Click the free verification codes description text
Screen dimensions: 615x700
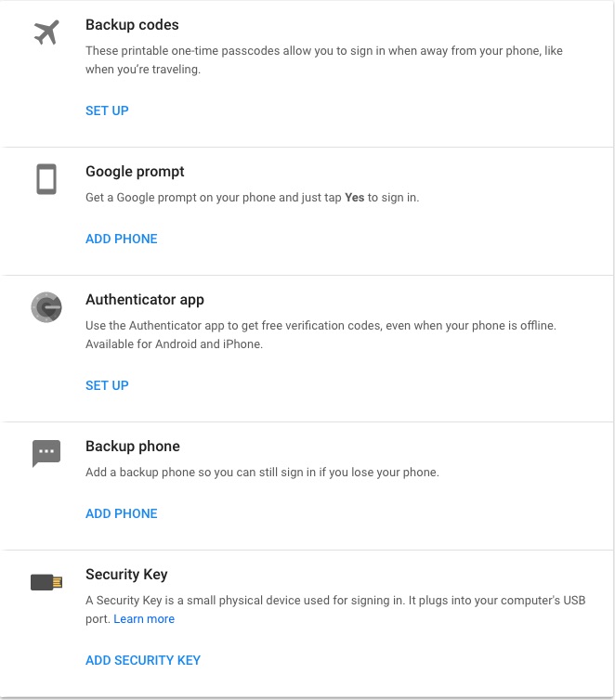point(321,334)
